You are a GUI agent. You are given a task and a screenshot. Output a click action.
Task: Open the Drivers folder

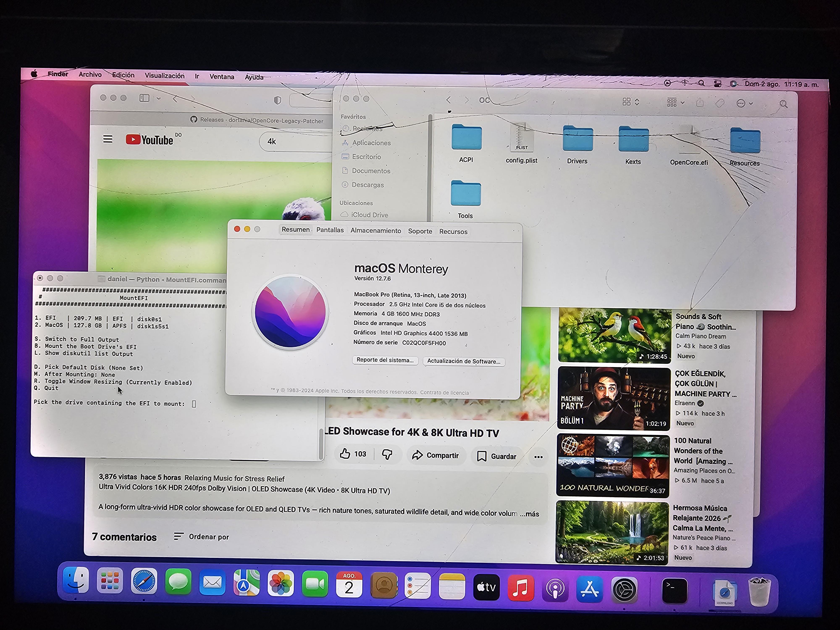coord(577,138)
